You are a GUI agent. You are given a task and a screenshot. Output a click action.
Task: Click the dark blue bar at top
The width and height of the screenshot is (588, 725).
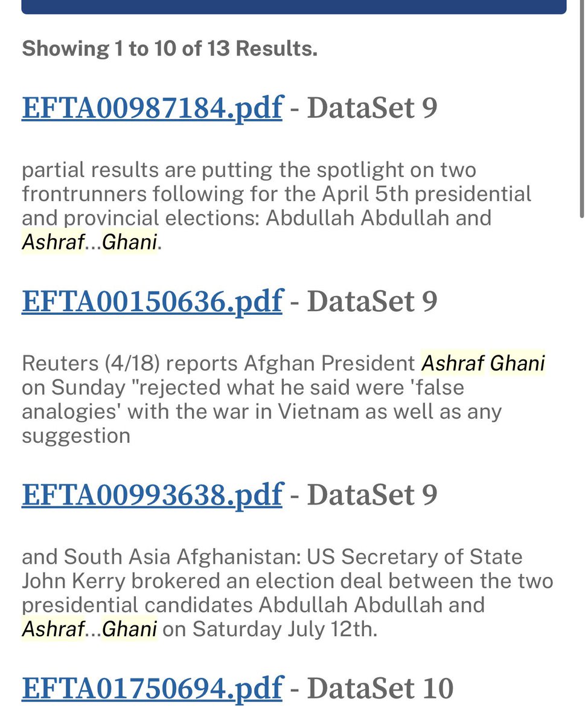point(294,7)
